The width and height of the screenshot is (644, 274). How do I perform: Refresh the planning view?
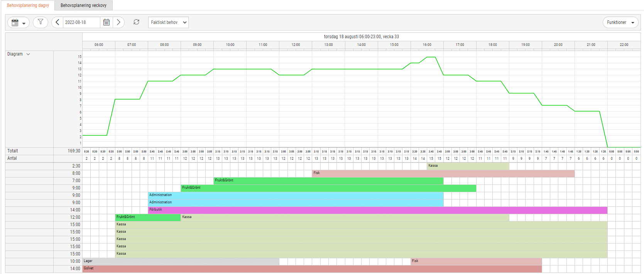point(136,22)
